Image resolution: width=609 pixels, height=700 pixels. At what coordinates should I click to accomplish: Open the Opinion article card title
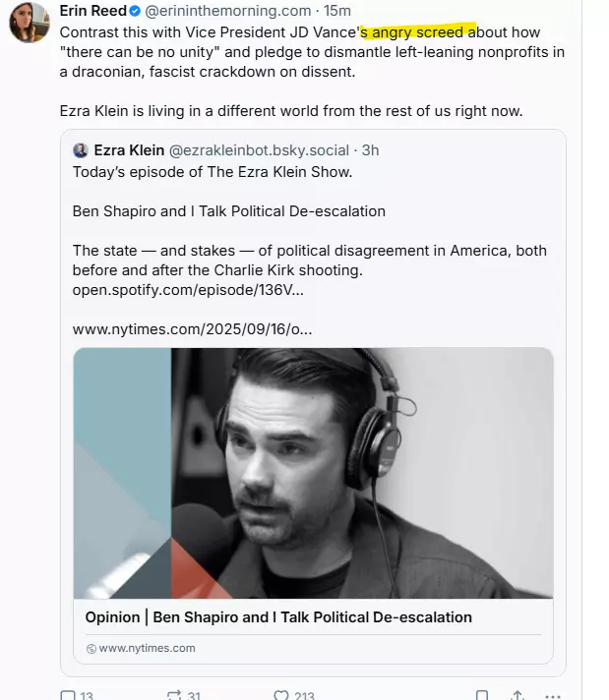point(278,617)
